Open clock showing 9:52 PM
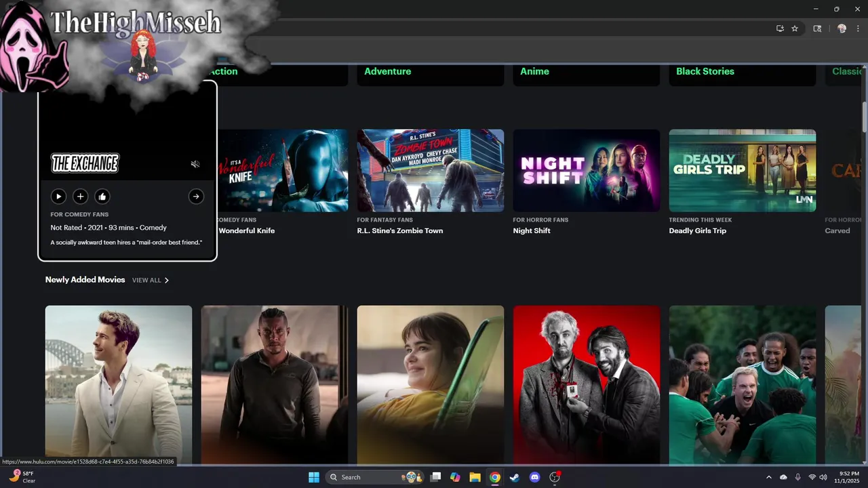 pyautogui.click(x=848, y=477)
